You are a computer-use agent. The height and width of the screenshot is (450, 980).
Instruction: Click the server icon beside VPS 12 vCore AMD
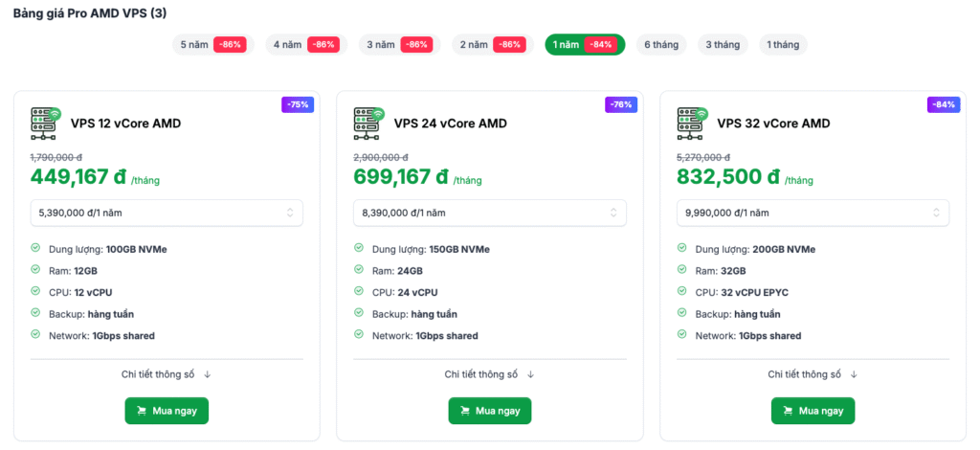click(x=45, y=123)
